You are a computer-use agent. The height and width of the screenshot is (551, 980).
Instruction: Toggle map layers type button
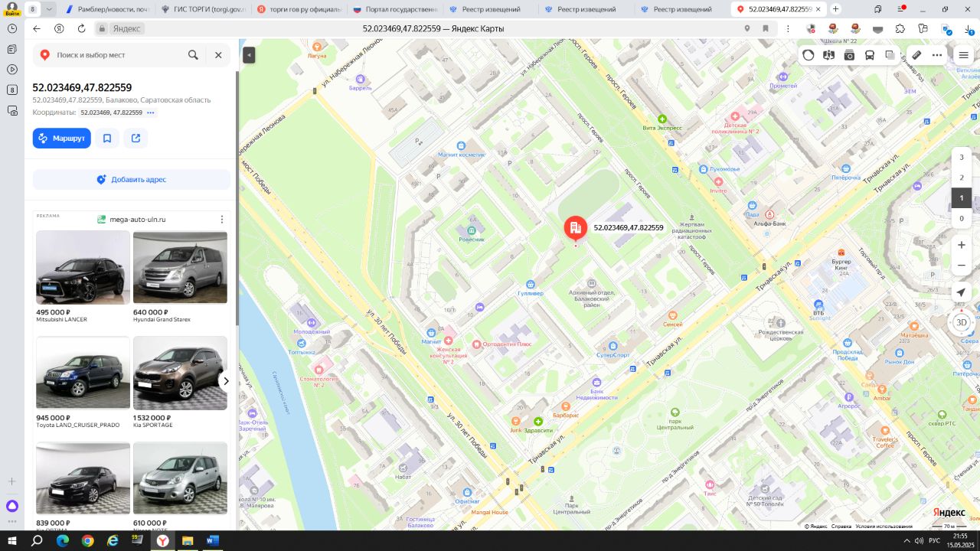tap(890, 55)
